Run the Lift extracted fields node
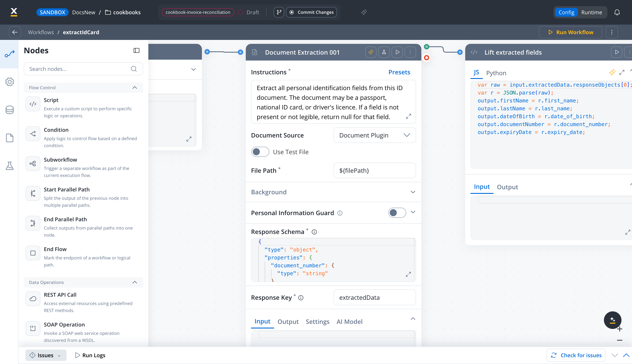The height and width of the screenshot is (364, 632). (617, 52)
